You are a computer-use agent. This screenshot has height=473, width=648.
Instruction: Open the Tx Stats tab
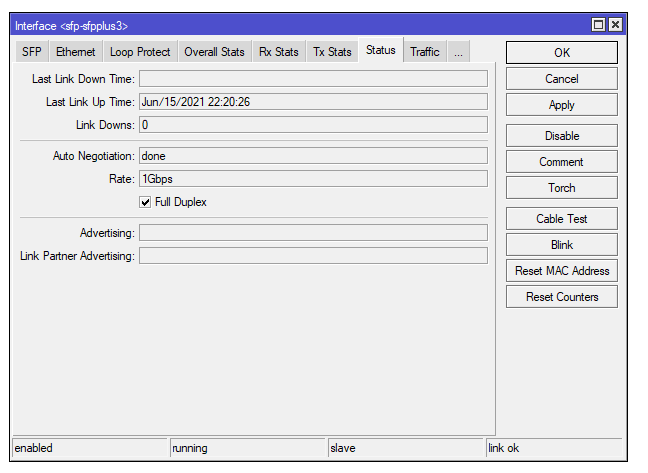coord(332,52)
